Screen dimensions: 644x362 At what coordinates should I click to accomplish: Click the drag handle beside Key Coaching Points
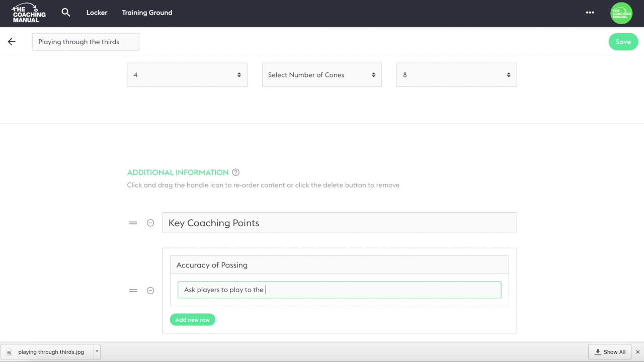click(133, 223)
